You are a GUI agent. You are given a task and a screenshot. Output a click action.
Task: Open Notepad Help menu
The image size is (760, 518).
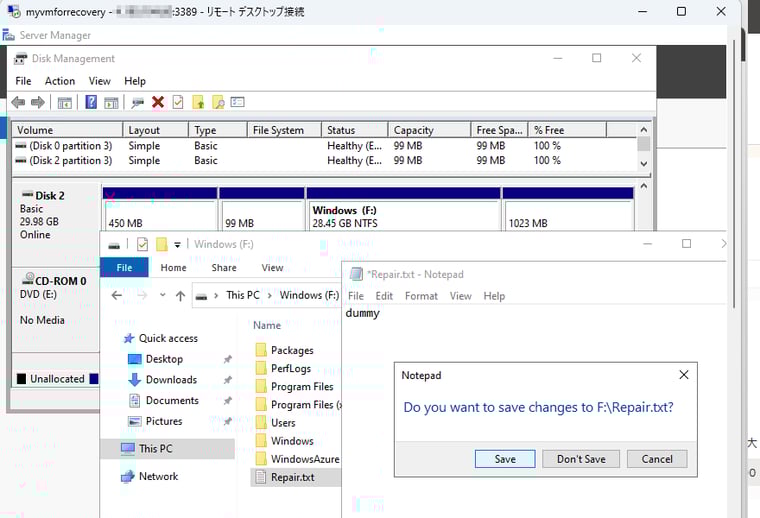point(494,296)
